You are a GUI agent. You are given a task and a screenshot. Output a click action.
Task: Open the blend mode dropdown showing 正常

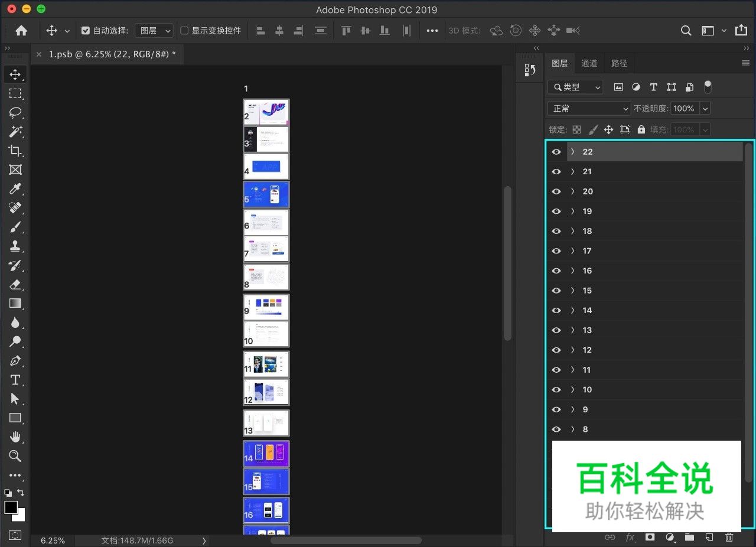588,108
